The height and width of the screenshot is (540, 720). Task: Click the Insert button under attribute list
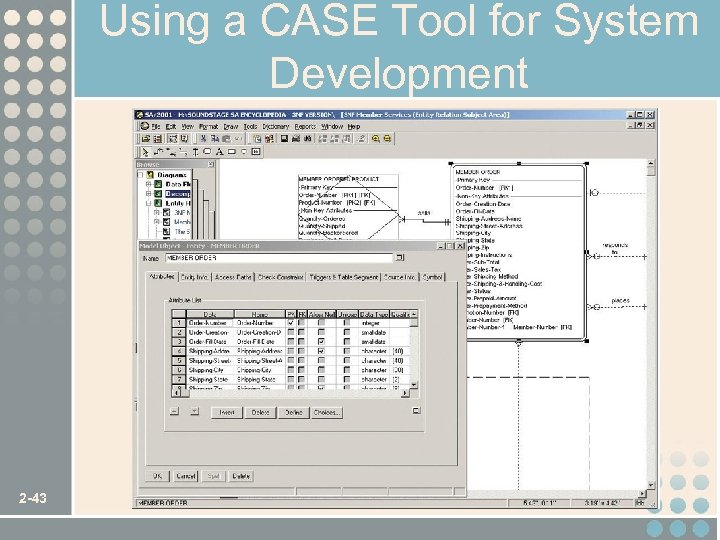(227, 412)
